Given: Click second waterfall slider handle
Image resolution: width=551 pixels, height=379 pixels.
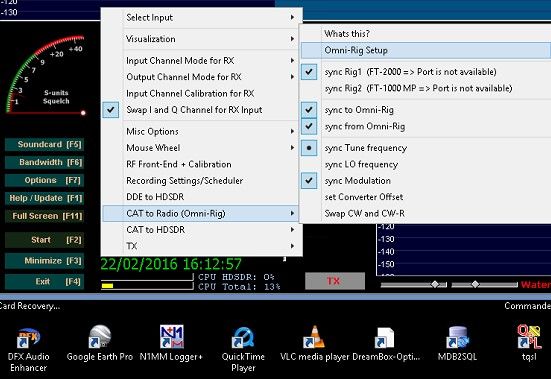Looking at the screenshot, I should pyautogui.click(x=475, y=284).
